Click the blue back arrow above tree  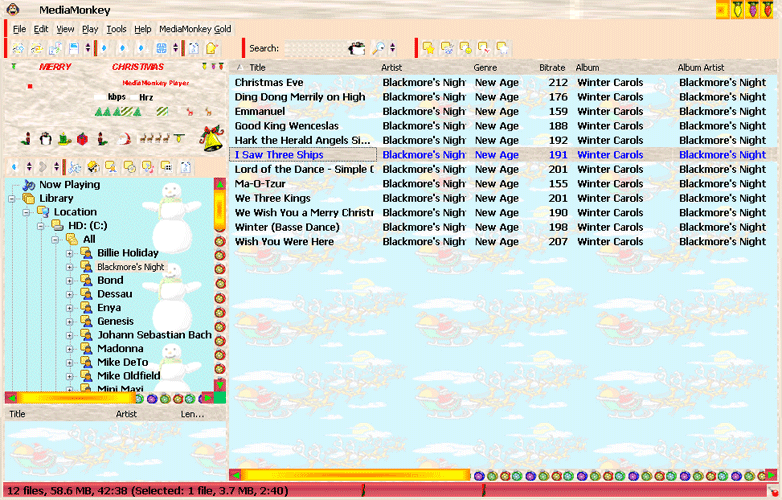coord(15,167)
